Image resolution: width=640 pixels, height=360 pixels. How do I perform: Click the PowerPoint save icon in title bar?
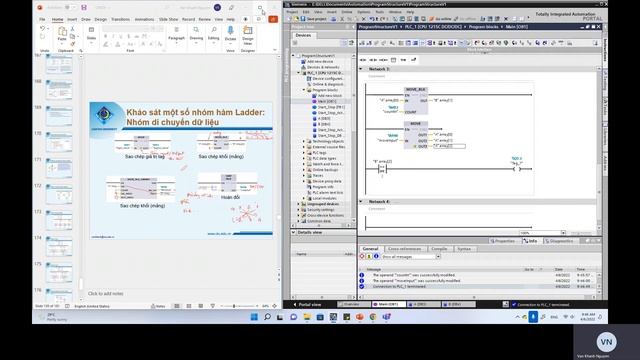pyautogui.click(x=84, y=7)
